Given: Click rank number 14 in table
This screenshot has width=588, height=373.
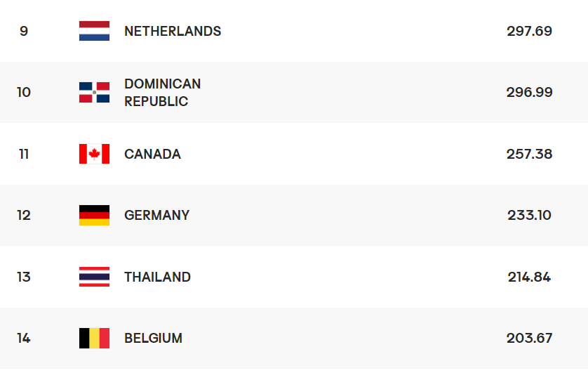Looking at the screenshot, I should click(x=24, y=338).
